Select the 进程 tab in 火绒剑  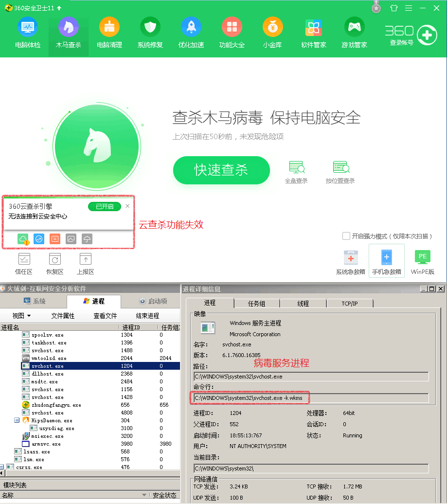[94, 301]
